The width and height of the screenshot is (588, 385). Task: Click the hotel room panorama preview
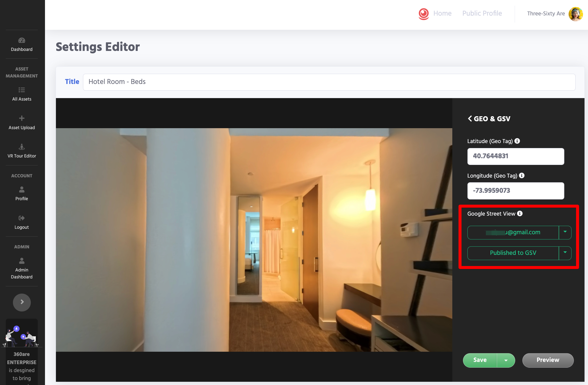pos(254,240)
